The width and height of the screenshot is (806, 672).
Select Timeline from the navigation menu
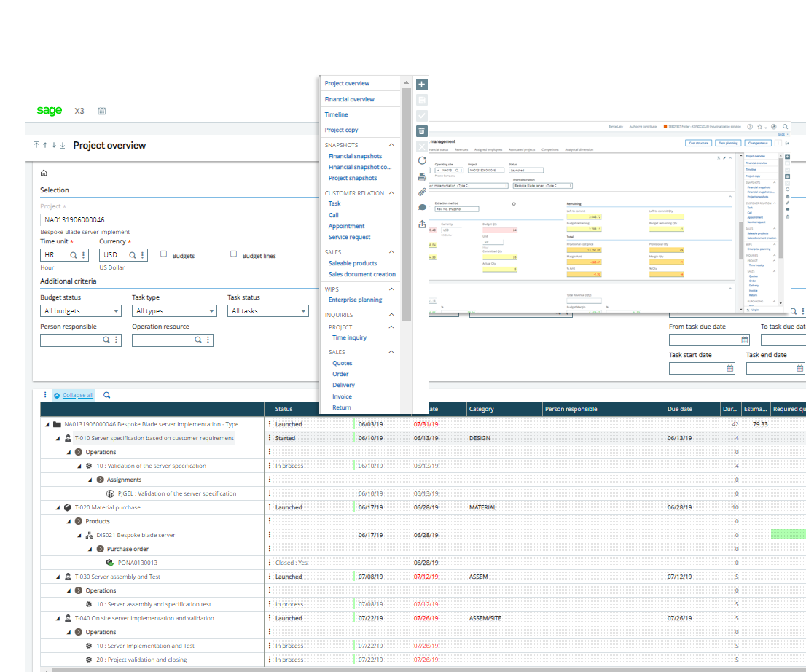pos(337,114)
